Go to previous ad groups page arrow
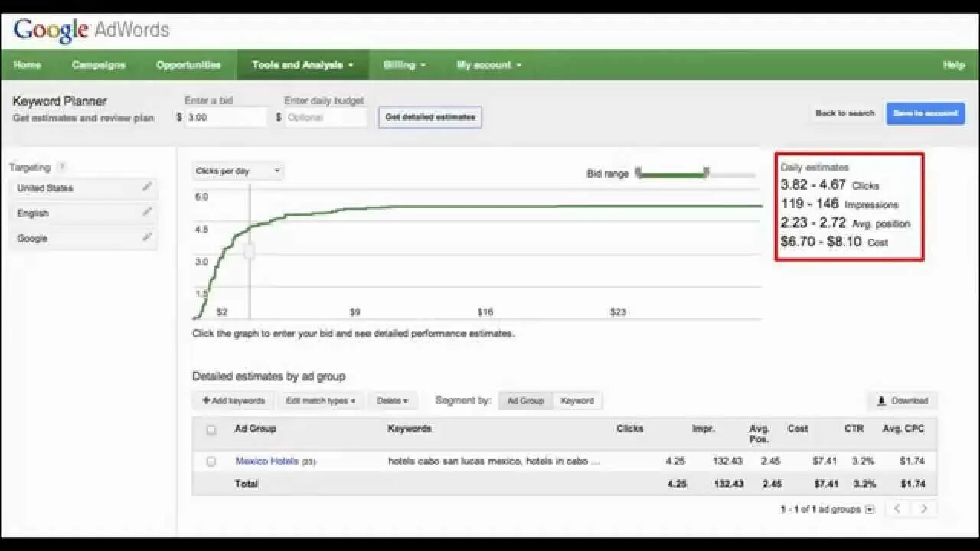The height and width of the screenshot is (551, 980). 898,509
